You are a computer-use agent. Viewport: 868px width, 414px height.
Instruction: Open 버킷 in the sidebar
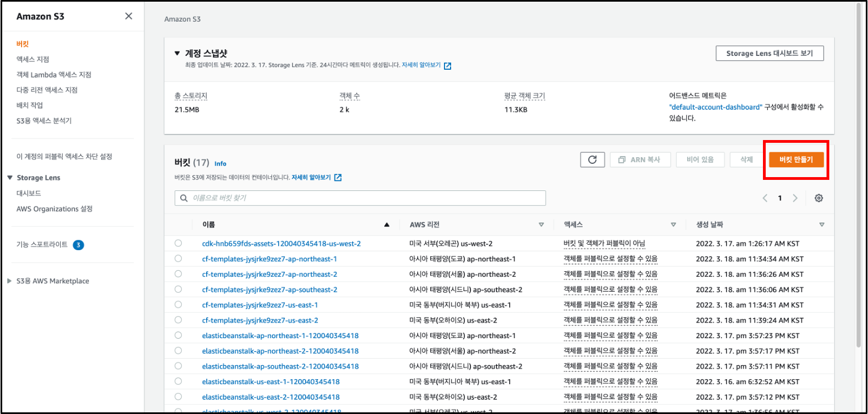tap(23, 44)
